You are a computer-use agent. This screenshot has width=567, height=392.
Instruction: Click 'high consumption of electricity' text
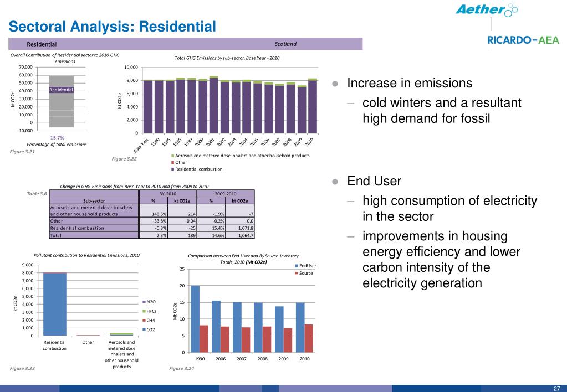click(x=450, y=200)
